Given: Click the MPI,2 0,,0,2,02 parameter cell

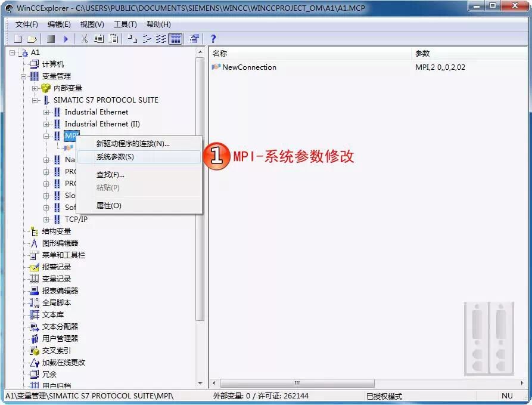Looking at the screenshot, I should [440, 67].
